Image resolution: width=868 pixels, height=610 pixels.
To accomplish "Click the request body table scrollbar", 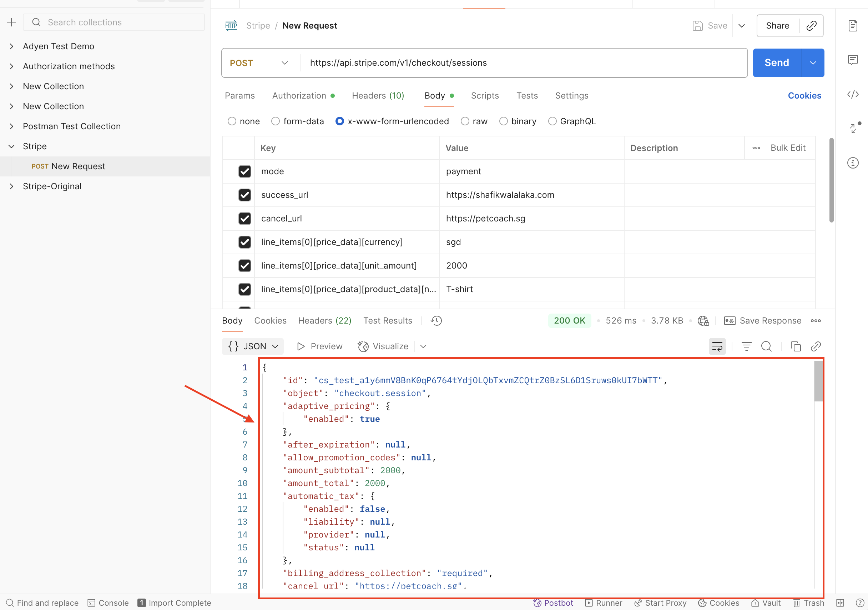I will click(831, 180).
